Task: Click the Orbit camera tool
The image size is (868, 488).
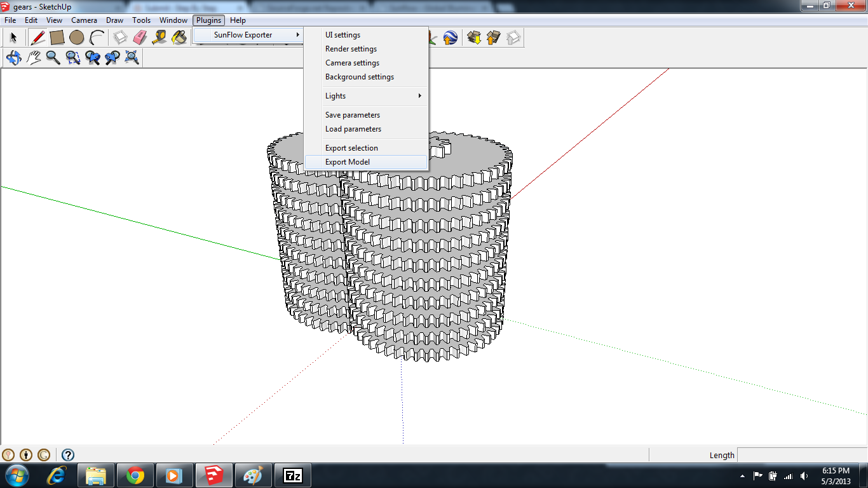Action: pos(13,58)
